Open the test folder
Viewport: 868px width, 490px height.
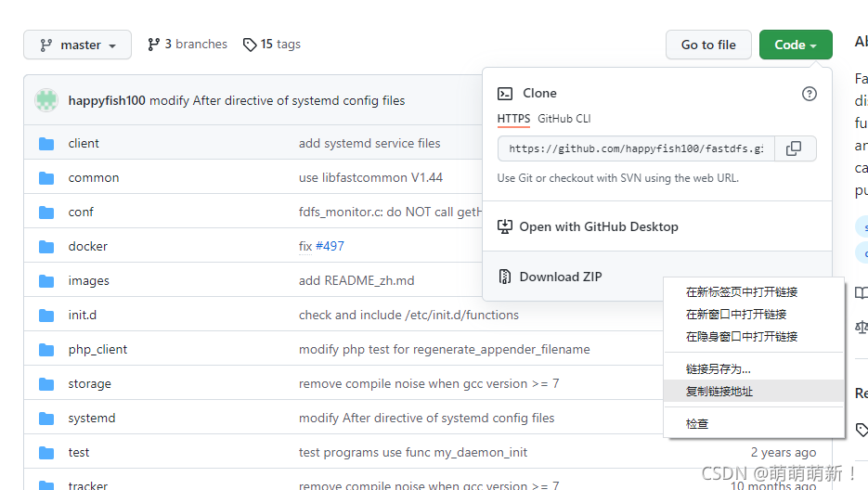tap(79, 452)
